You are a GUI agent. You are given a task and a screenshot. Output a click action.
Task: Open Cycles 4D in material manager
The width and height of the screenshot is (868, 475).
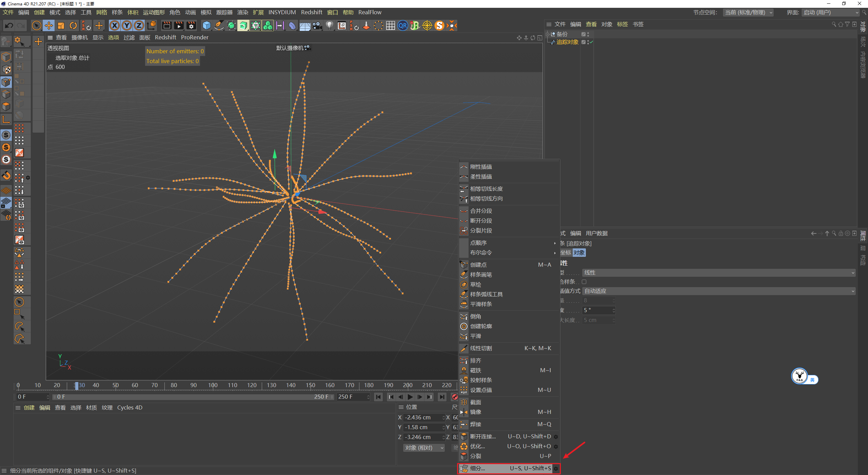coord(130,408)
